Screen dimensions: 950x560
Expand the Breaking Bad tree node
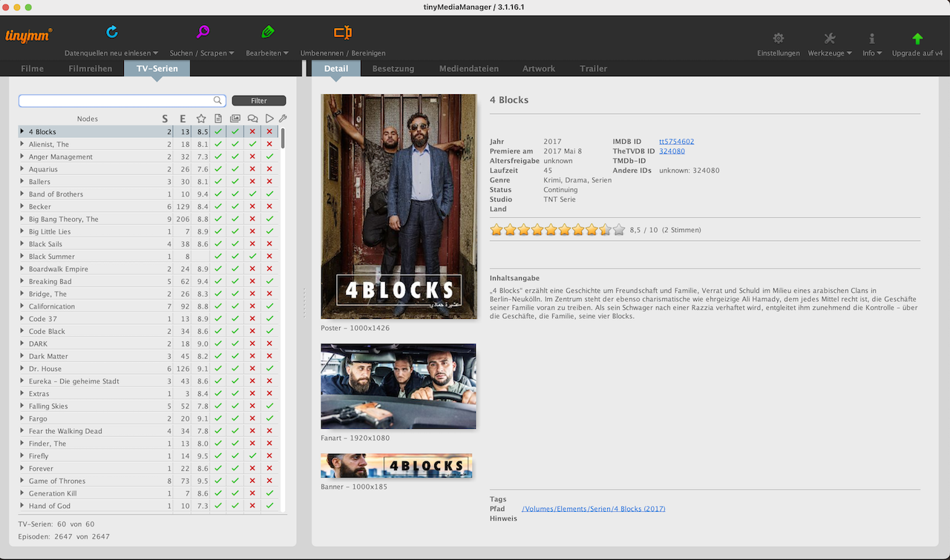point(22,281)
